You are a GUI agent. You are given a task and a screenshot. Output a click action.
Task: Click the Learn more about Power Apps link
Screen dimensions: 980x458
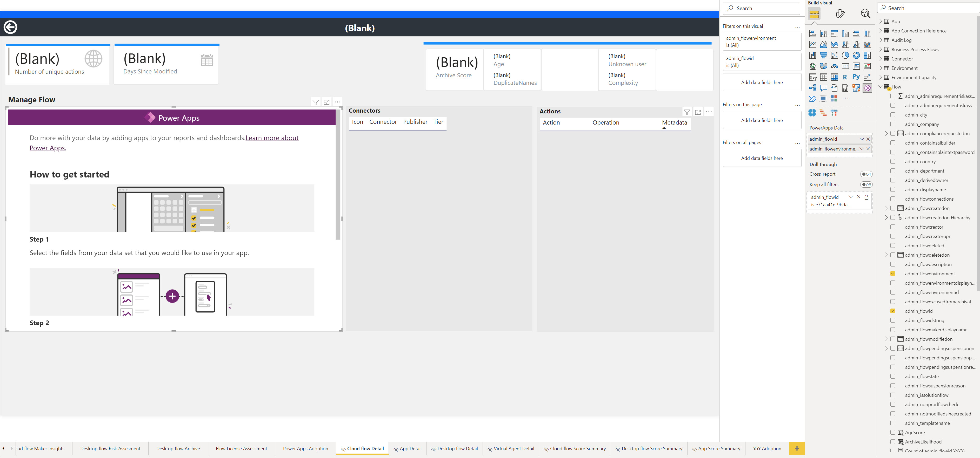[x=272, y=138]
